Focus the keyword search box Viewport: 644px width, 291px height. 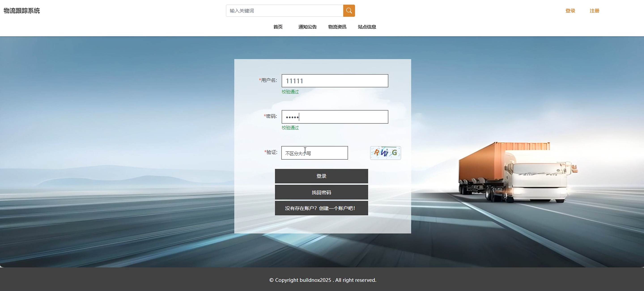pos(284,11)
